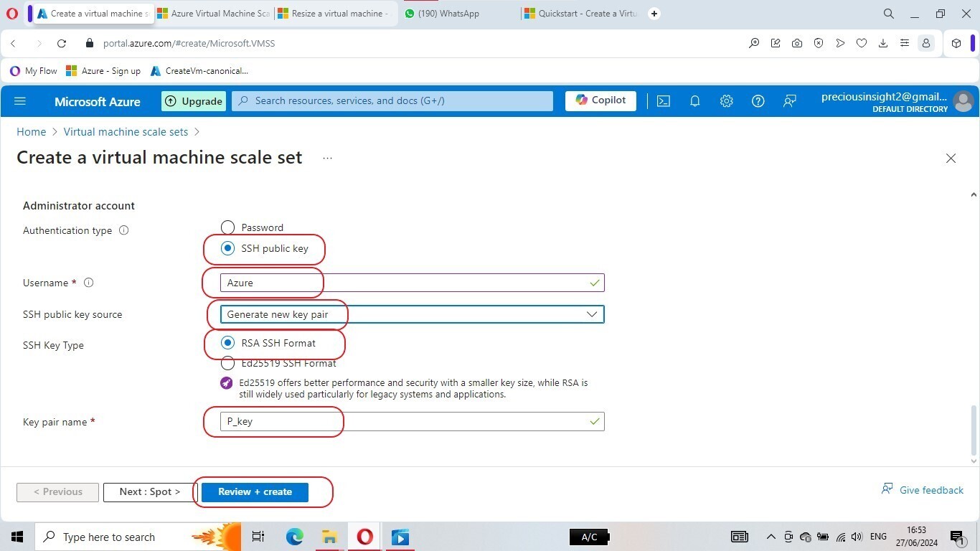Open the Azure help question mark

[758, 101]
